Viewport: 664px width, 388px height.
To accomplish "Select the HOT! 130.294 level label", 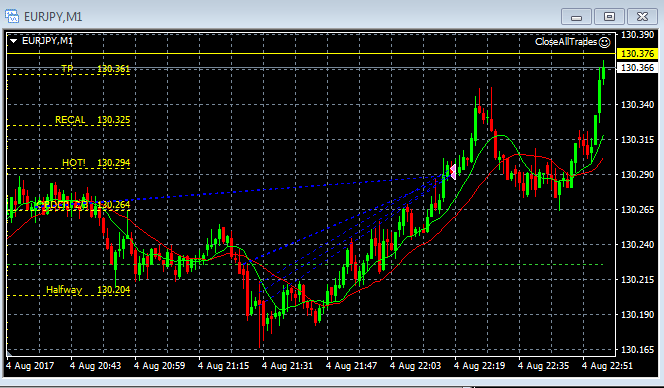I will [x=96, y=163].
